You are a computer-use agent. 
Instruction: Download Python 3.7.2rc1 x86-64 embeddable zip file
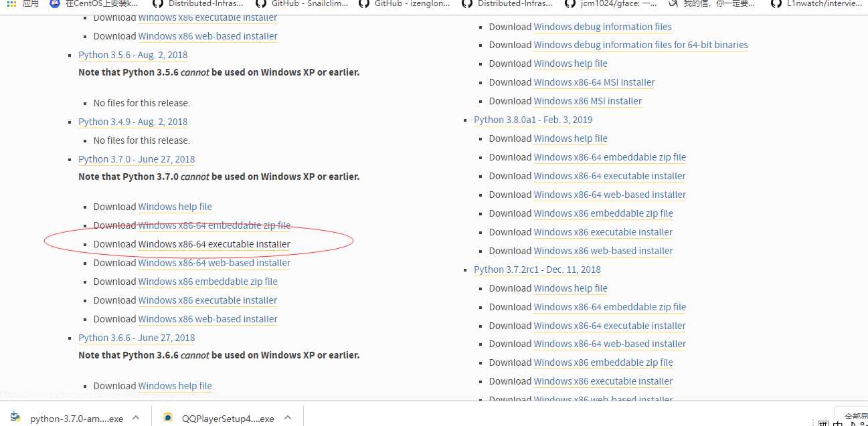[610, 307]
